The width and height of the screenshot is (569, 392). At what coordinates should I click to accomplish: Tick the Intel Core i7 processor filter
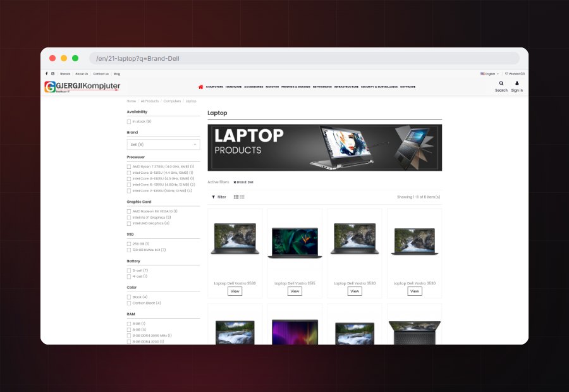(x=129, y=191)
